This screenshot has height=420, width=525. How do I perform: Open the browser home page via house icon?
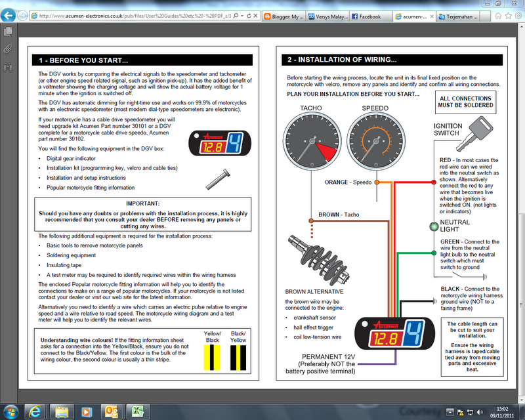click(x=498, y=16)
